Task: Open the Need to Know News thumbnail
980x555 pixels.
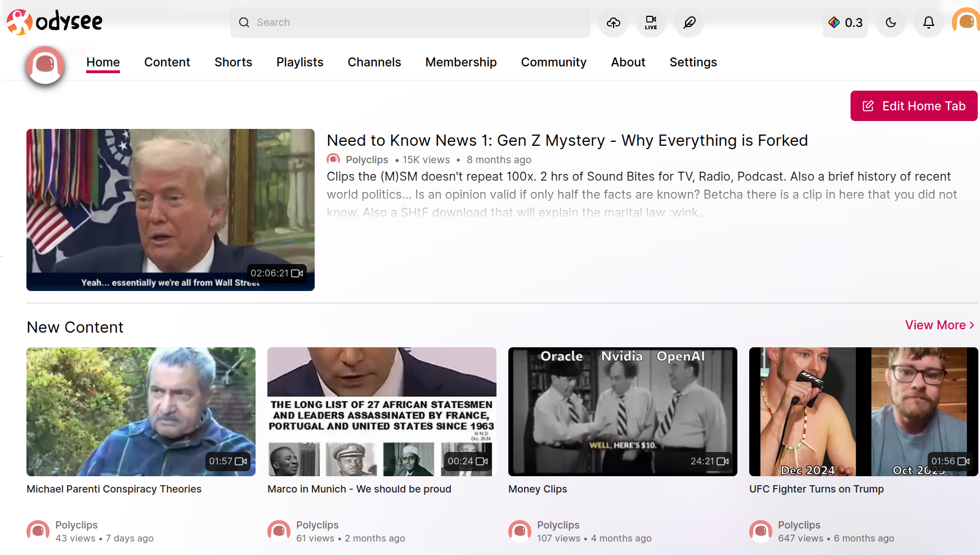Action: [x=171, y=210]
